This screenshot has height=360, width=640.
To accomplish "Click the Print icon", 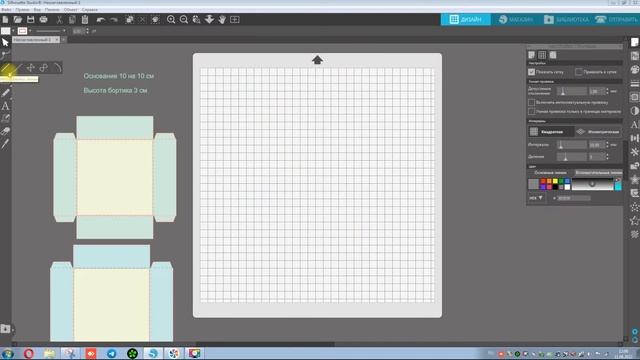I will click(x=43, y=19).
